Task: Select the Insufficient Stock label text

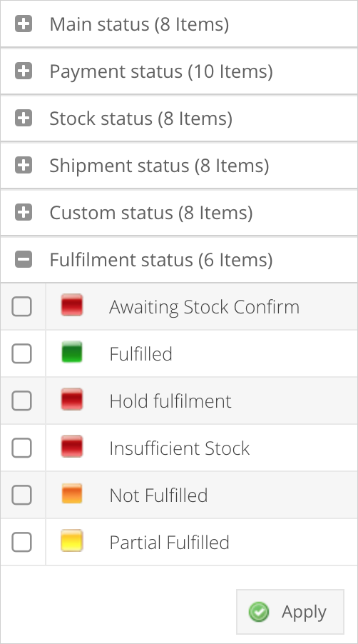Action: point(179,448)
